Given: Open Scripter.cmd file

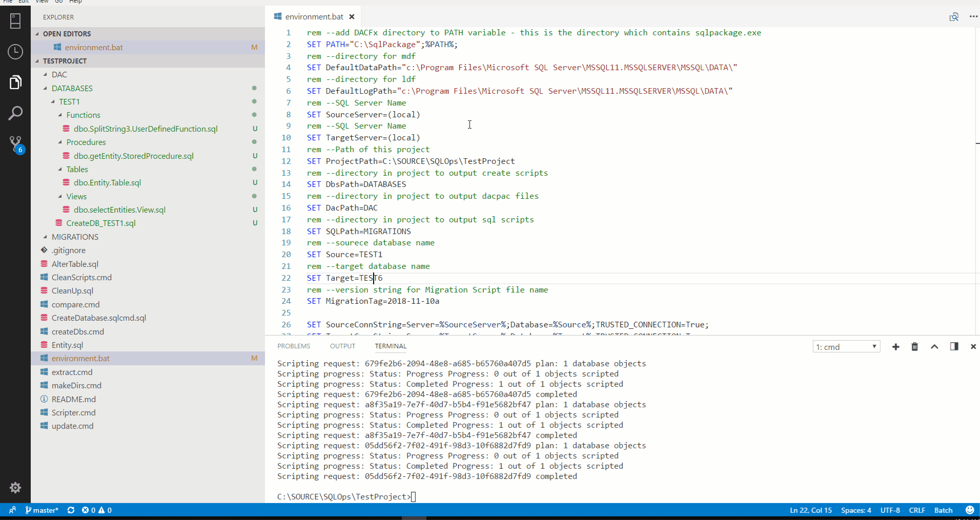Looking at the screenshot, I should coord(148,413).
